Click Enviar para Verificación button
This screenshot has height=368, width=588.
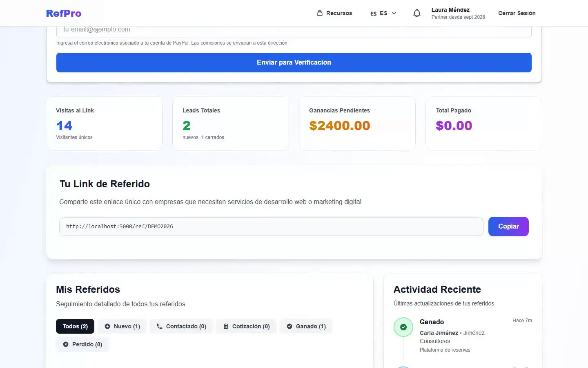294,63
